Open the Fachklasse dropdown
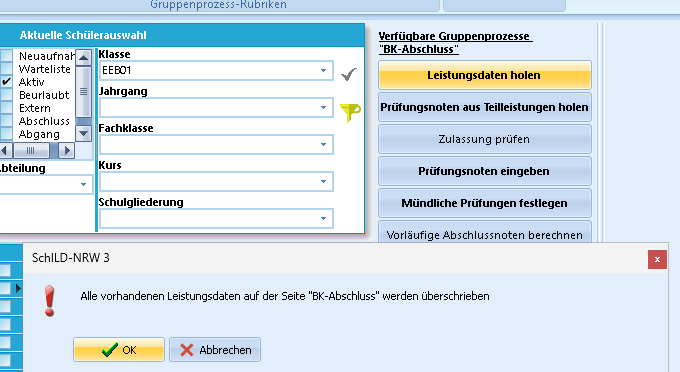This screenshot has height=372, width=680. point(323,144)
